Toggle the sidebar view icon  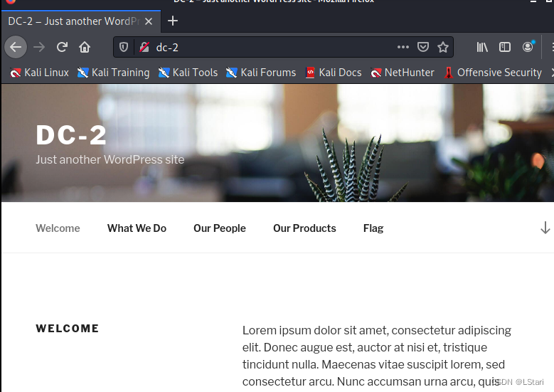504,47
